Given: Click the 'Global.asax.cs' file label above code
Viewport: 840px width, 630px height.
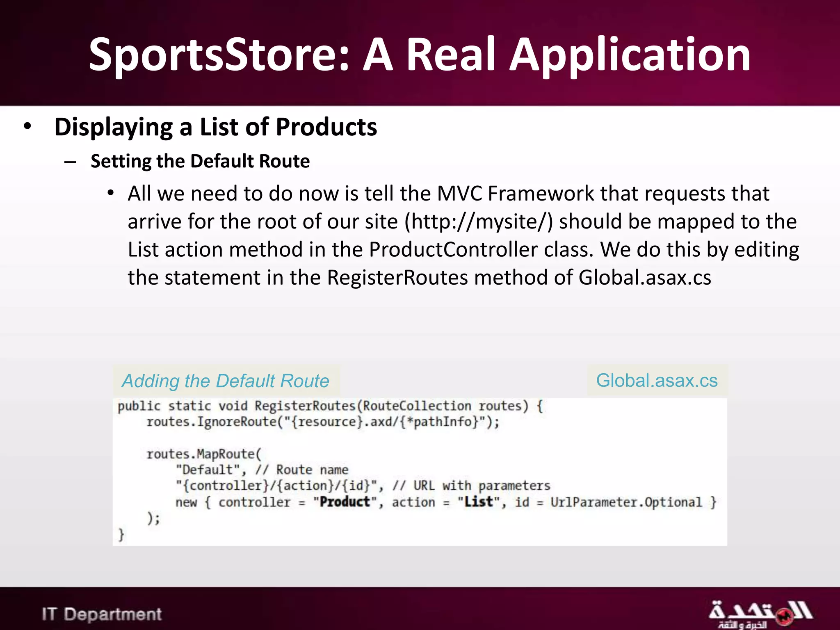Looking at the screenshot, I should click(657, 381).
